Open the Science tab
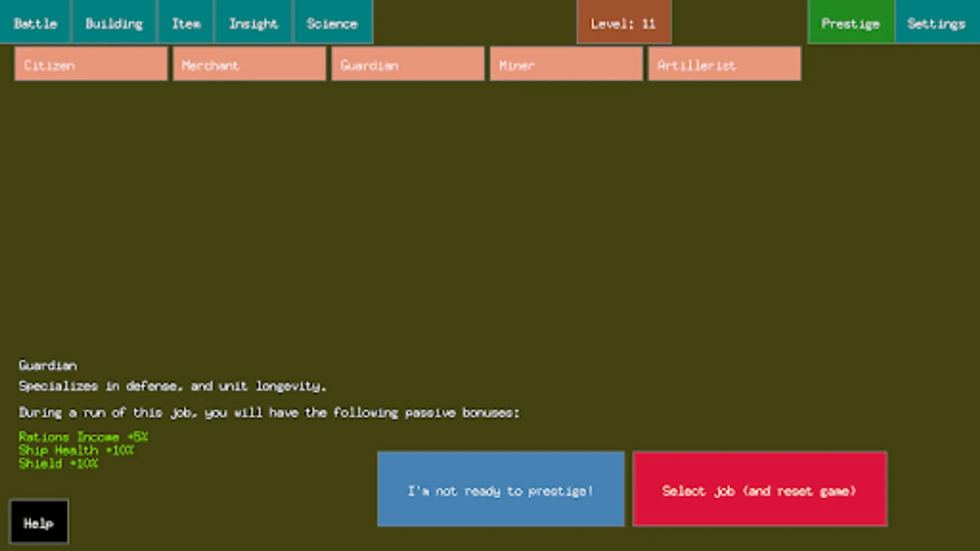980x551 pixels. tap(333, 22)
